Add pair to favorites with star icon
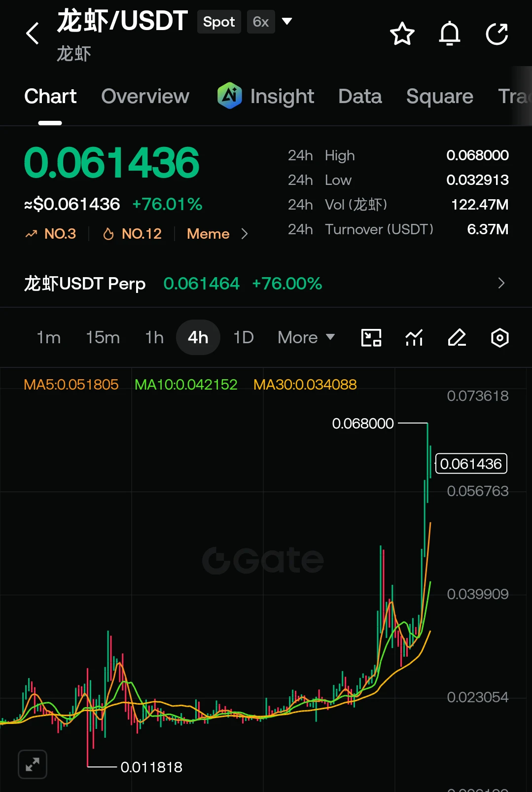Viewport: 532px width, 792px height. tap(402, 34)
